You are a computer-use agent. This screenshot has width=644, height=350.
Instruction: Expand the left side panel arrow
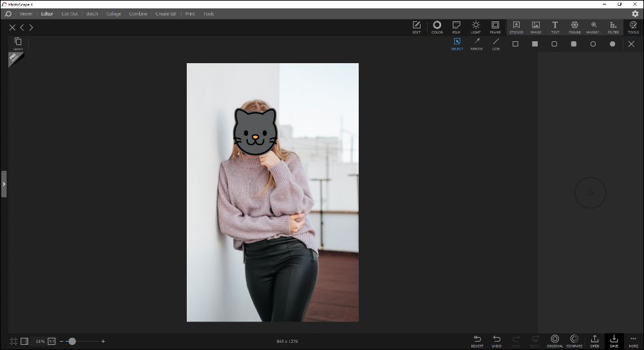(x=4, y=184)
